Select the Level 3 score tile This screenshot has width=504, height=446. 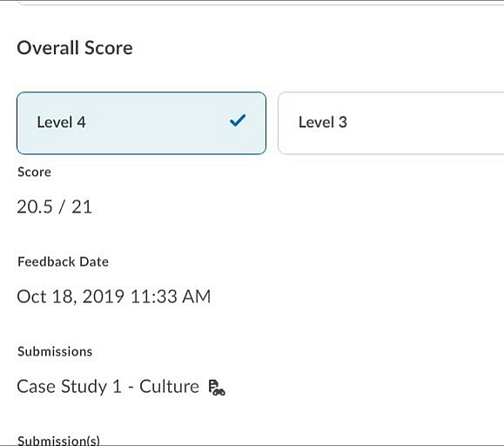click(391, 123)
